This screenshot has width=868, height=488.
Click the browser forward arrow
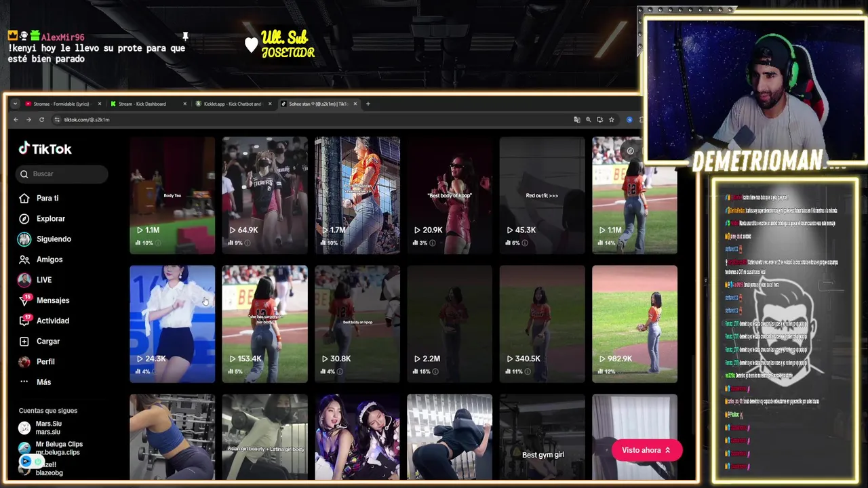tap(28, 119)
